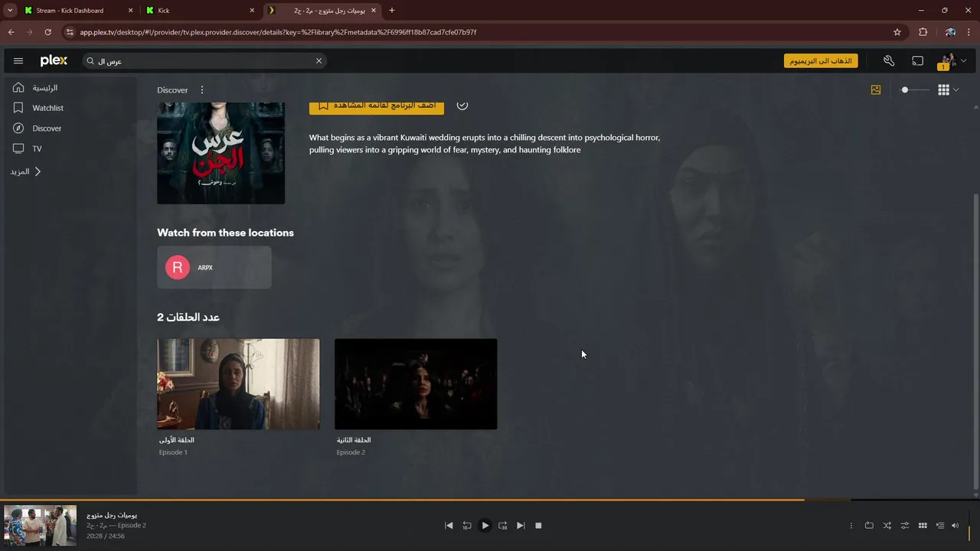
Task: Click the now-playing thumbnail in player bar
Action: click(40, 525)
